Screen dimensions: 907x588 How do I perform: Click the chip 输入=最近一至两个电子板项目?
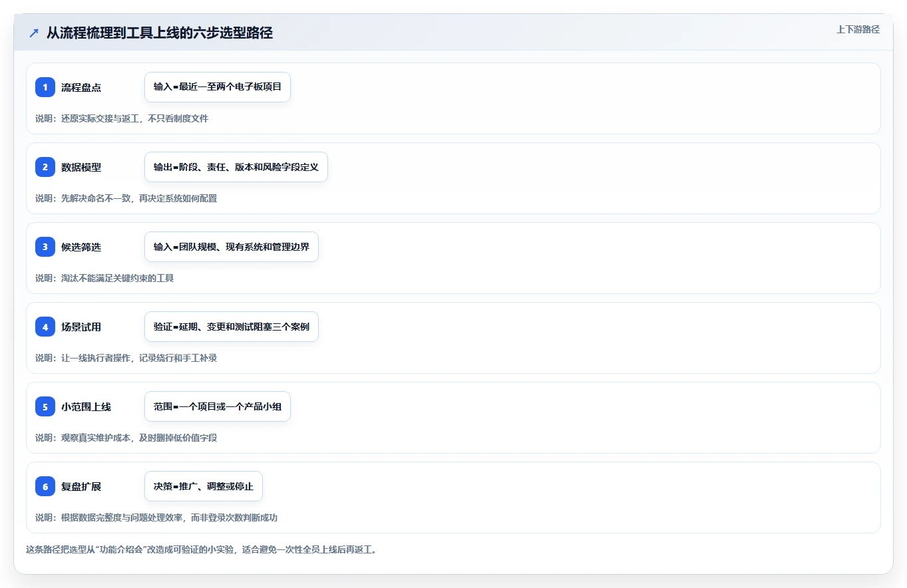point(218,87)
